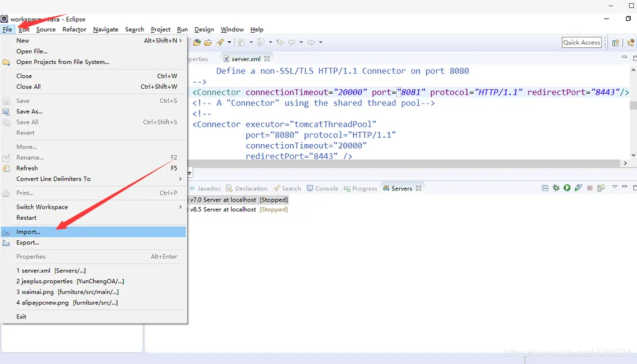Start the server with green play
The height and width of the screenshot is (364, 637).
pos(567,188)
